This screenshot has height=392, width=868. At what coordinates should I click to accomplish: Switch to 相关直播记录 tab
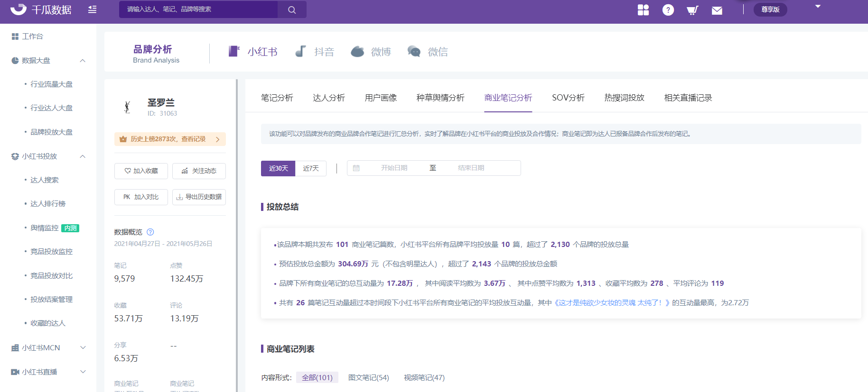pyautogui.click(x=688, y=98)
